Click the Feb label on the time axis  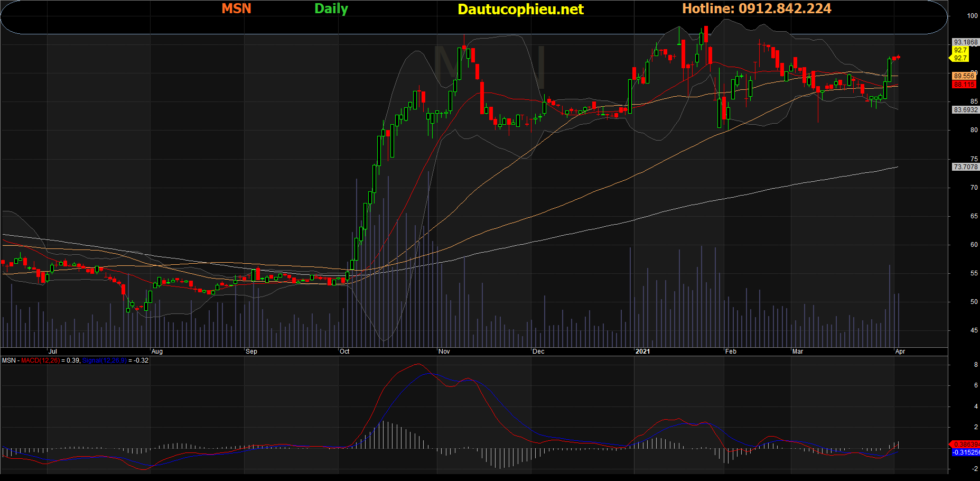click(x=731, y=351)
